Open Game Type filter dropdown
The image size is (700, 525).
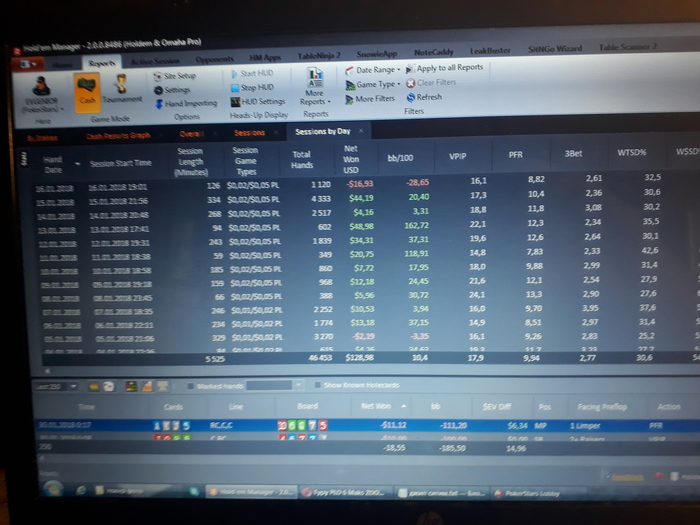(x=373, y=84)
